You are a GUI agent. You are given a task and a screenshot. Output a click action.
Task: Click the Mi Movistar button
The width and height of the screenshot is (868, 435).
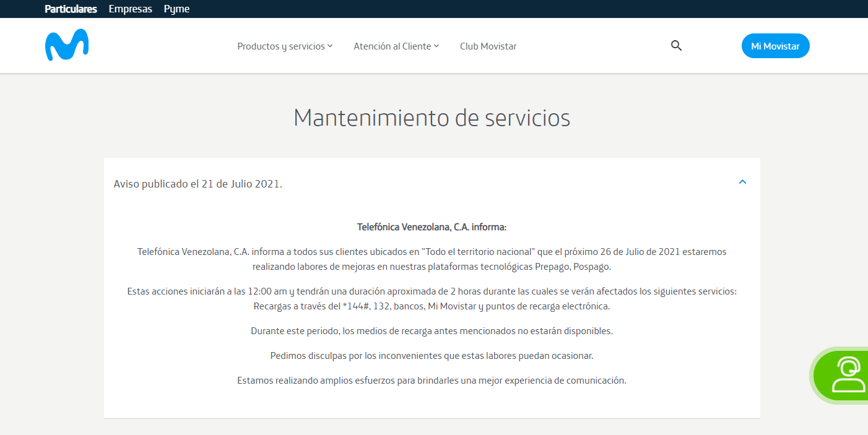[x=775, y=46]
